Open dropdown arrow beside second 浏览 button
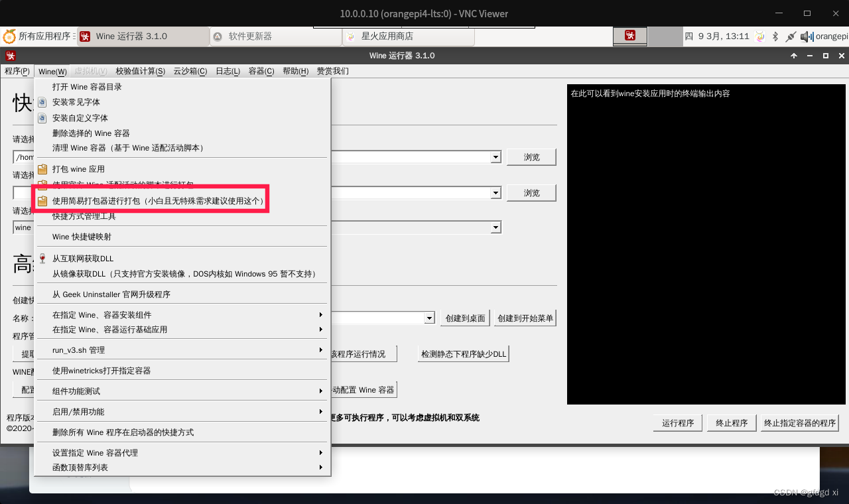The width and height of the screenshot is (849, 504). [495, 193]
